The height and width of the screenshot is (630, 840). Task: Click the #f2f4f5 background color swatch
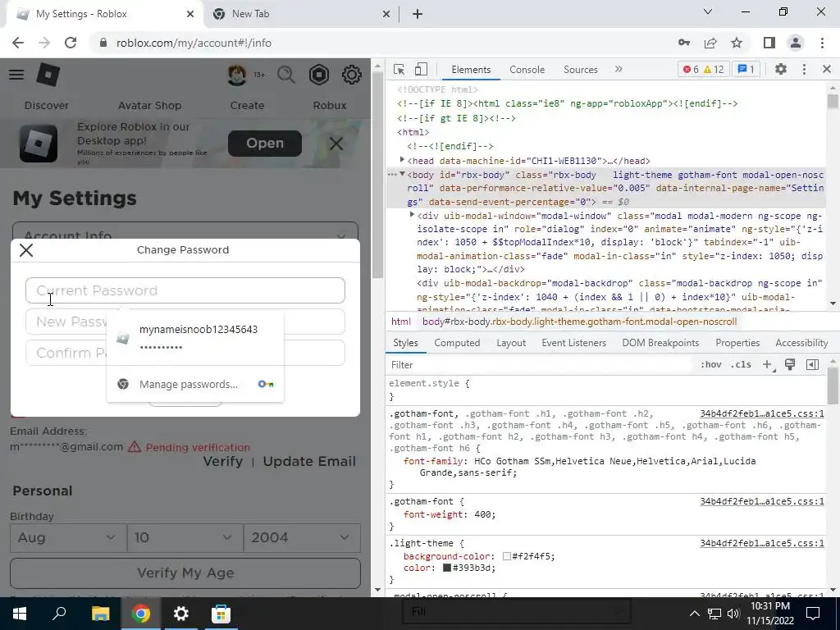tap(507, 557)
